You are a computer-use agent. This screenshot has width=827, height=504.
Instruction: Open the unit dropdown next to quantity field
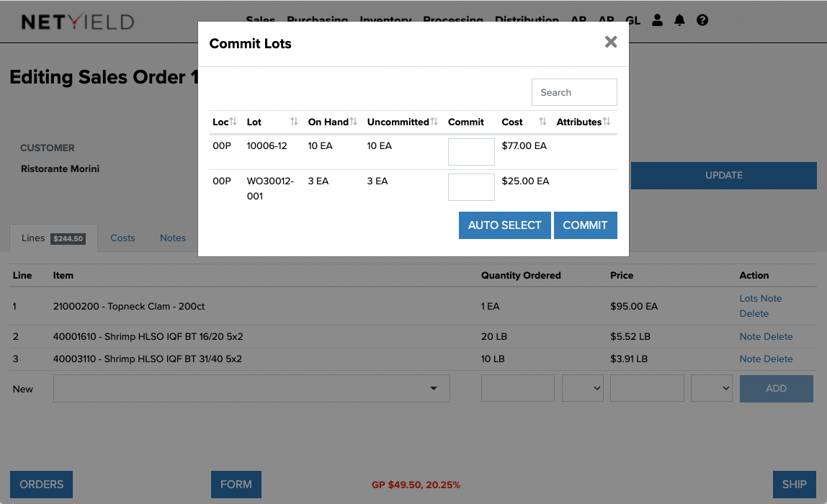(x=582, y=388)
